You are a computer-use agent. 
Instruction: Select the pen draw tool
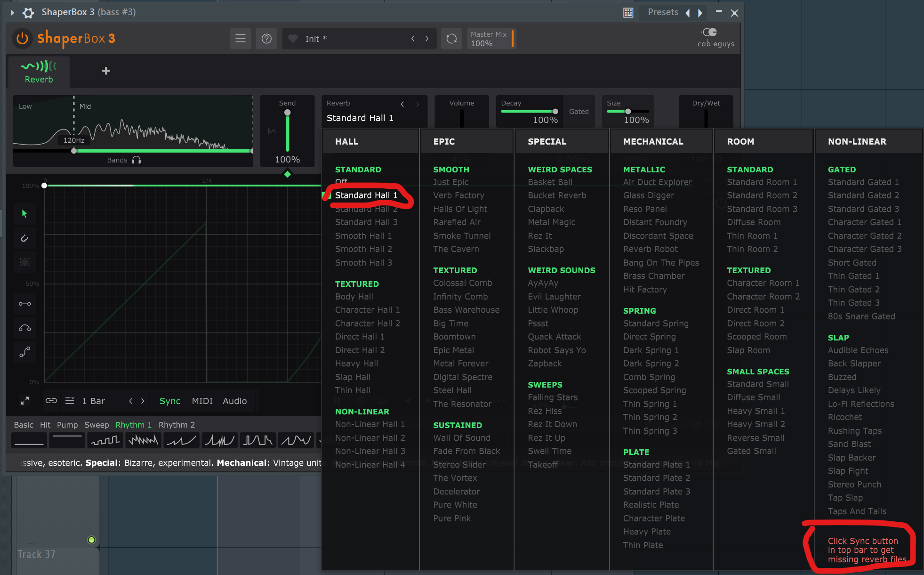[24, 238]
